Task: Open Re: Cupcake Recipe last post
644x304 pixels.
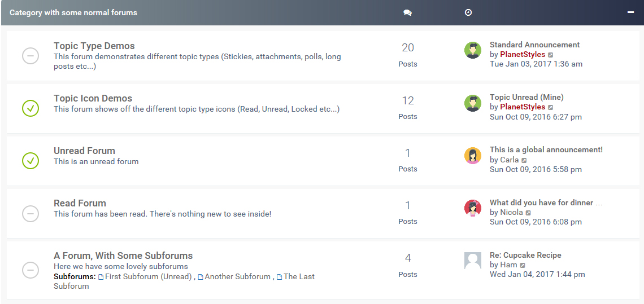Action: 525,255
